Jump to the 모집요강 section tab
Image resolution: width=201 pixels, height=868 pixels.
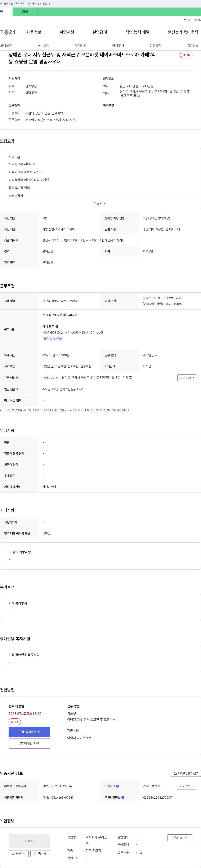[6, 45]
